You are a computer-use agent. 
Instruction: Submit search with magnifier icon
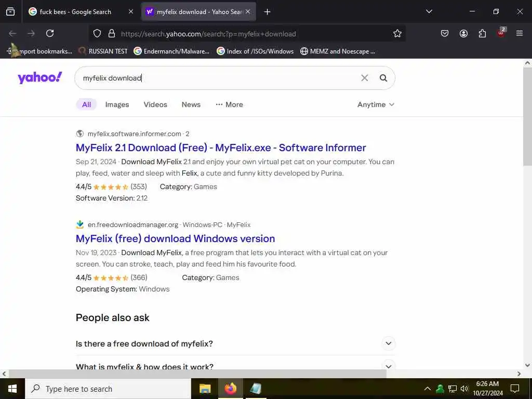click(x=383, y=78)
